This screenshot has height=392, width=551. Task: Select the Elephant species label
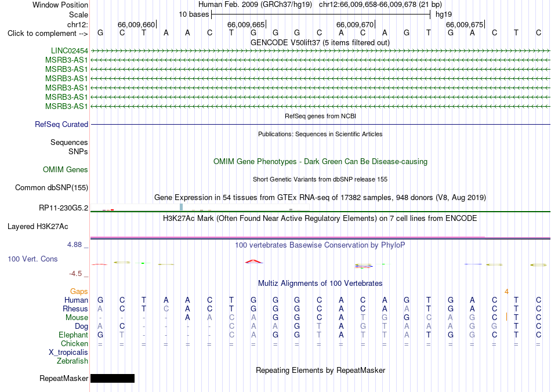point(74,335)
